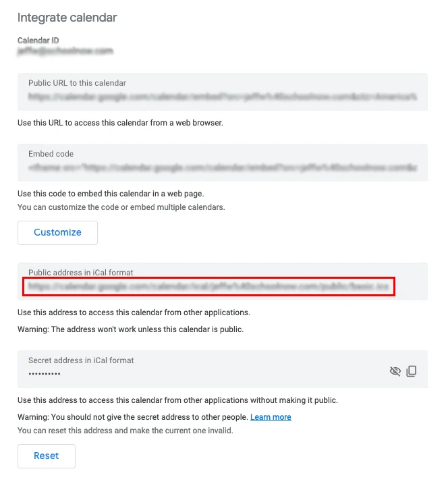Click the 'Secret address in iCal format' label
The height and width of the screenshot is (490, 448).
81,360
